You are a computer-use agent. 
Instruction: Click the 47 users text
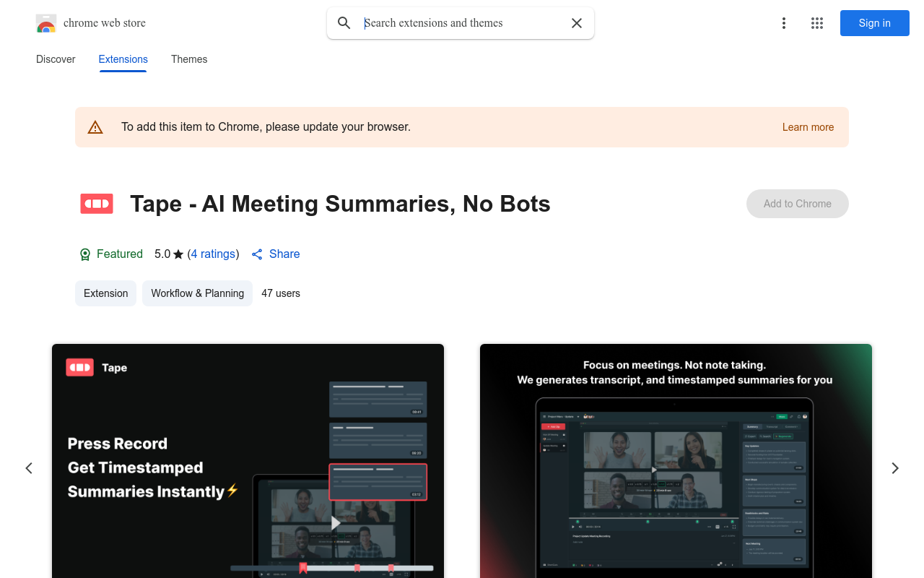281,293
